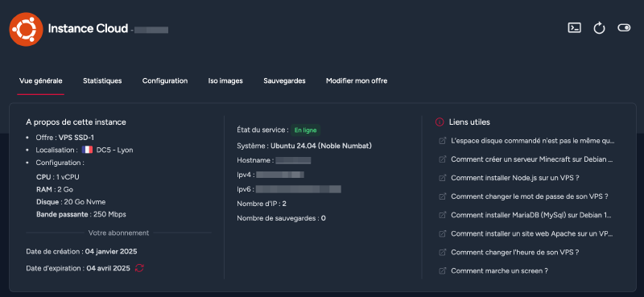
Task: Click the "CPU : 1 vCPU" value
Action: click(x=57, y=177)
